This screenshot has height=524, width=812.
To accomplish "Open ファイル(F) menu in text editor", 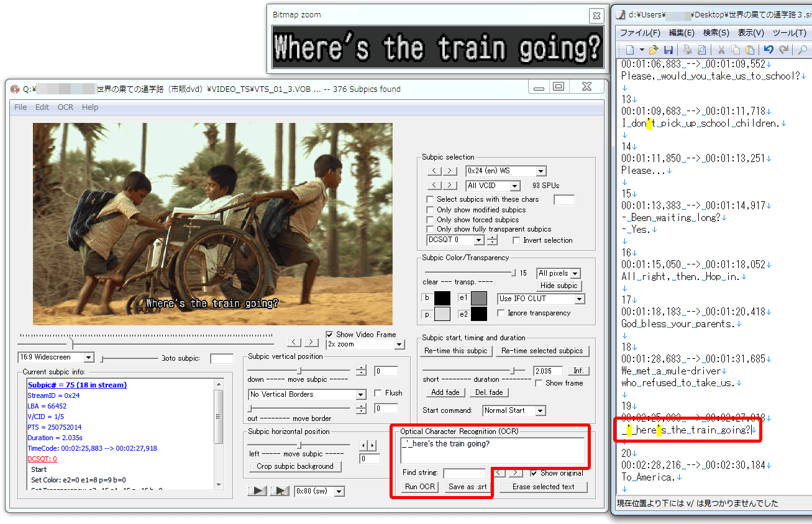I will [x=640, y=33].
